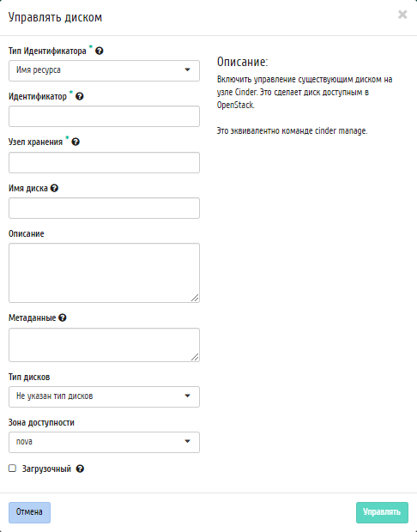Click help icon next to Тип Идентификатора
417x532 pixels.
point(99,51)
